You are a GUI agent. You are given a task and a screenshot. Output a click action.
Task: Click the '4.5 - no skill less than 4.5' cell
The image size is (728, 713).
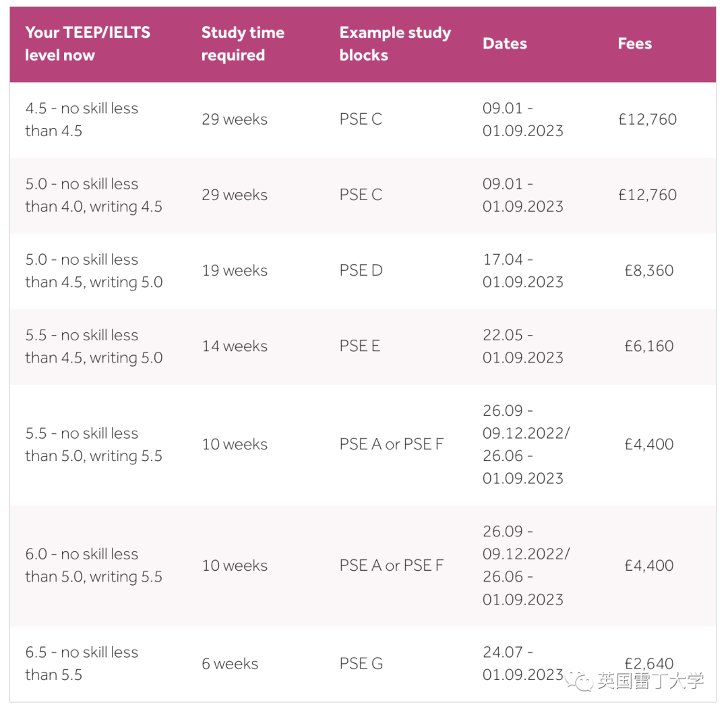click(82, 119)
